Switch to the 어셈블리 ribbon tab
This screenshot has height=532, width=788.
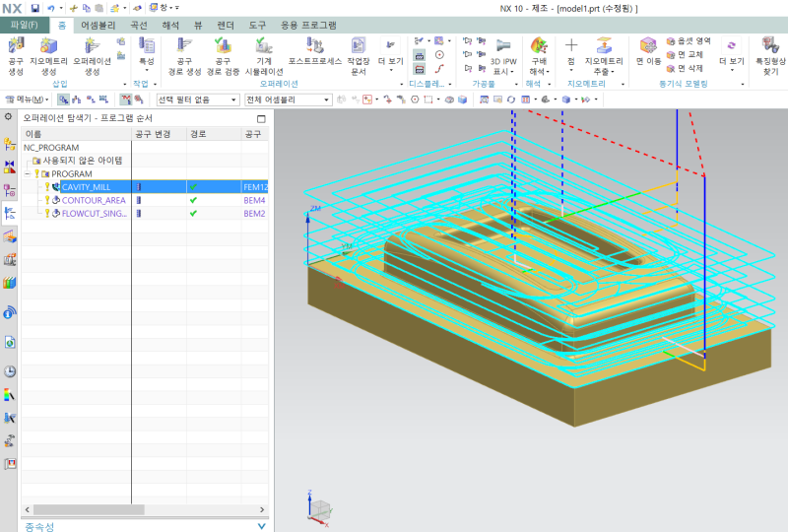coord(98,25)
